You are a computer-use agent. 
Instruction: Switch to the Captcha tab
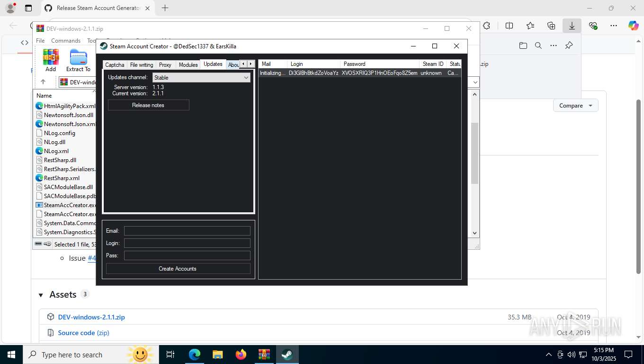coord(115,65)
